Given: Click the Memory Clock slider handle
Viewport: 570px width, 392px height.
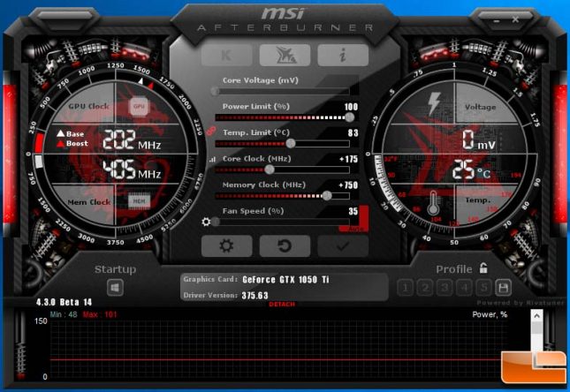Looking at the screenshot, I should 327,196.
